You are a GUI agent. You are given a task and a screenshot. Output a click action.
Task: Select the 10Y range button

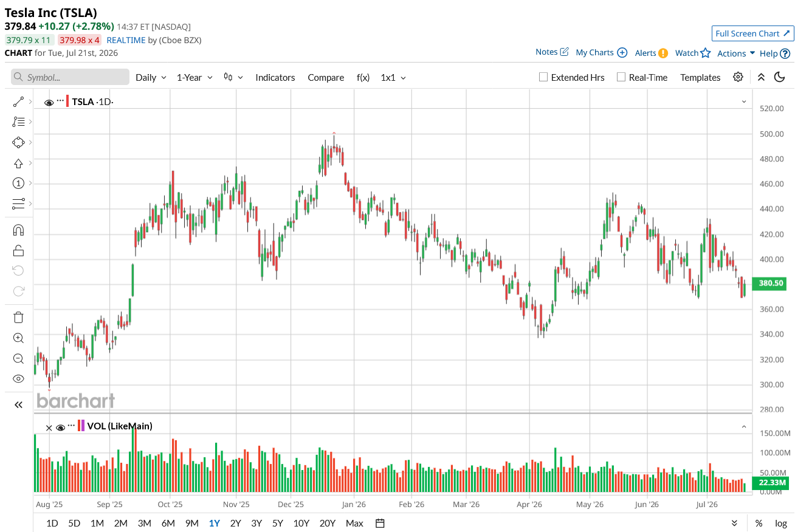(x=301, y=523)
